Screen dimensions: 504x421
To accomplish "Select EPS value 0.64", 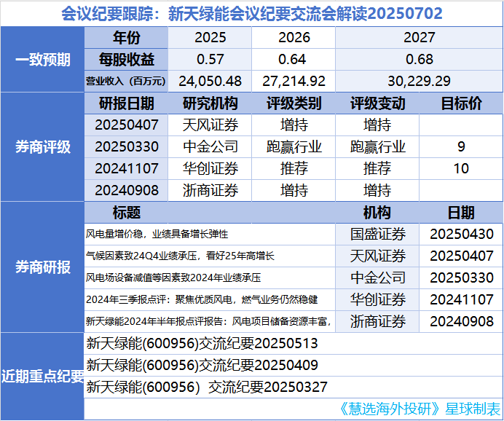I will click(x=292, y=60).
